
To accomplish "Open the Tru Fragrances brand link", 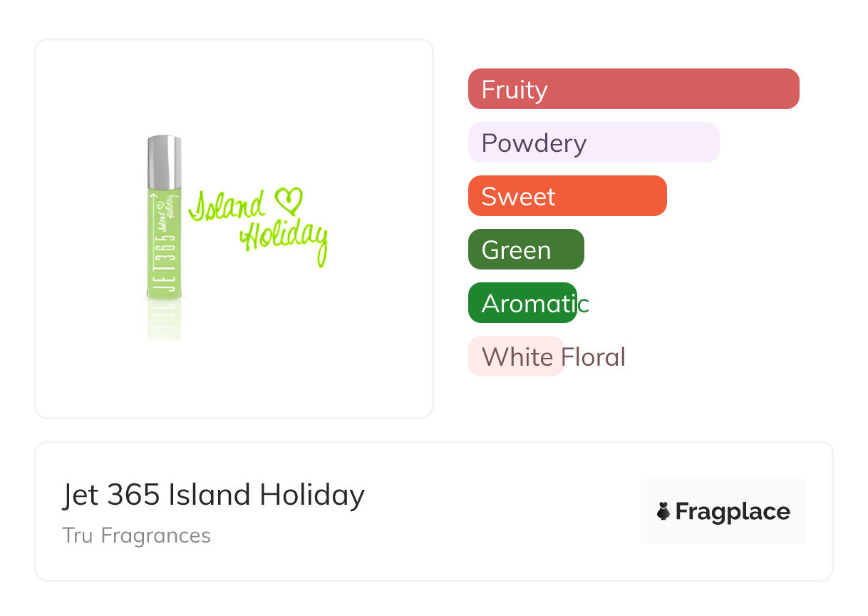I will pos(136,535).
